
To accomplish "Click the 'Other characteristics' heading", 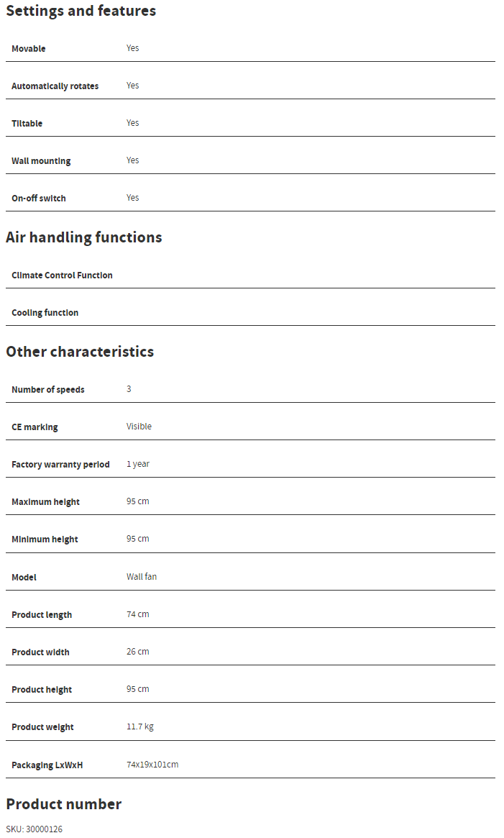I will pos(80,352).
